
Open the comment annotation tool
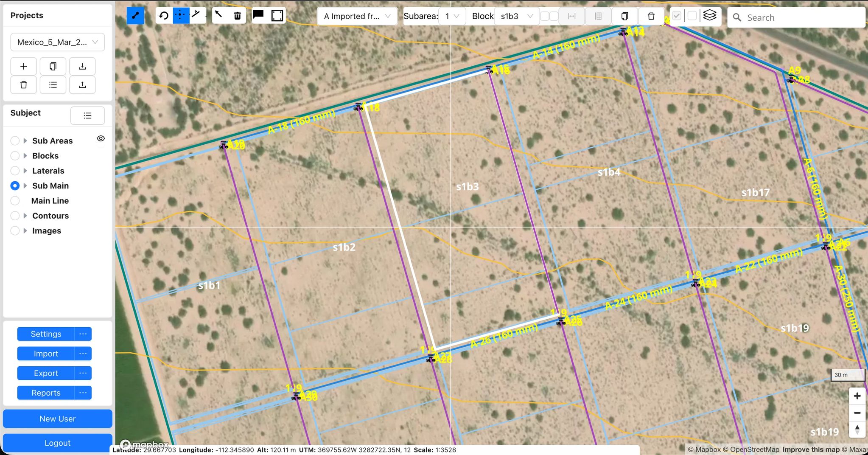point(258,15)
